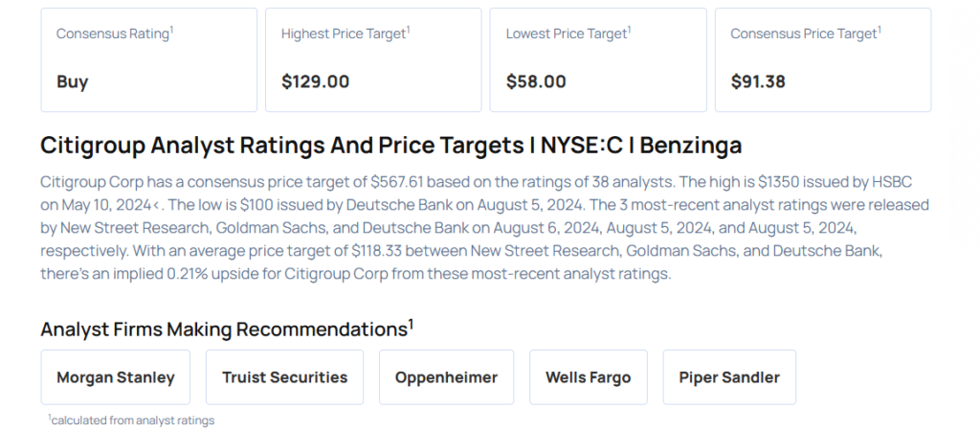Click the "calculated from analyst ratings" footnote
This screenshot has width=980, height=432.
point(132,421)
